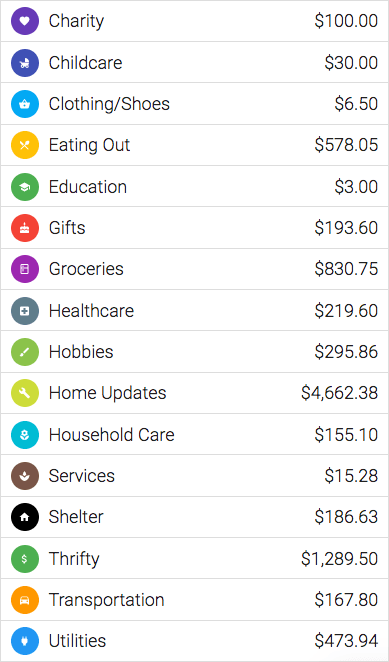Select the red Gifts cake icon
Screen dimensions: 389x662
(x=25, y=228)
